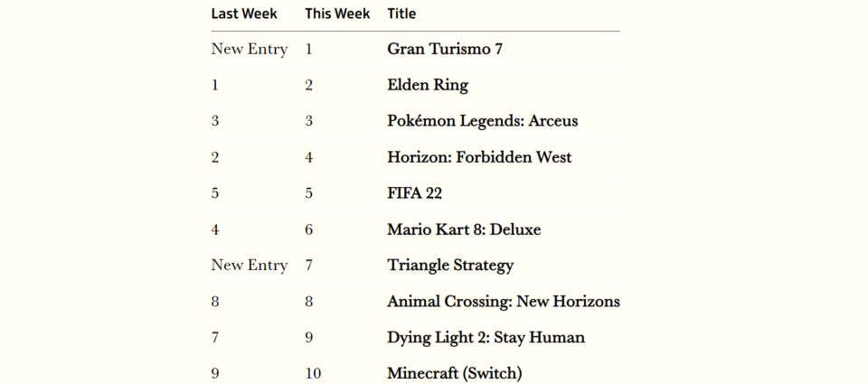Click the Gran Turismo 7 title

tap(445, 50)
